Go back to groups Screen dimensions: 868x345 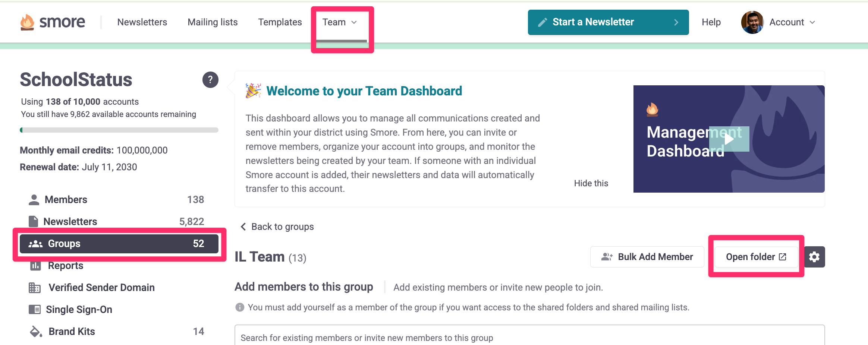[277, 227]
